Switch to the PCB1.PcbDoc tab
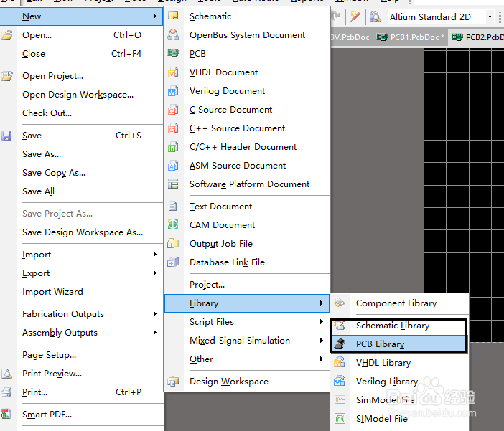 tap(411, 37)
